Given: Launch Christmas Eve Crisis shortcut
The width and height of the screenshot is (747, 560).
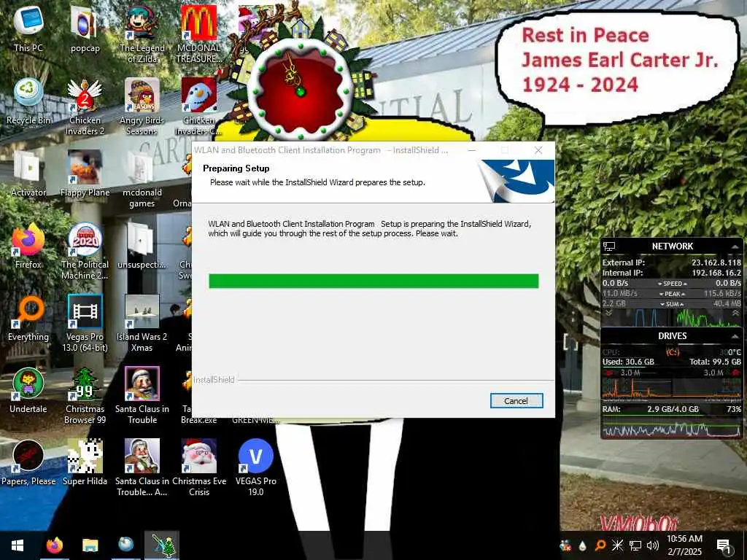Looking at the screenshot, I should 198,467.
